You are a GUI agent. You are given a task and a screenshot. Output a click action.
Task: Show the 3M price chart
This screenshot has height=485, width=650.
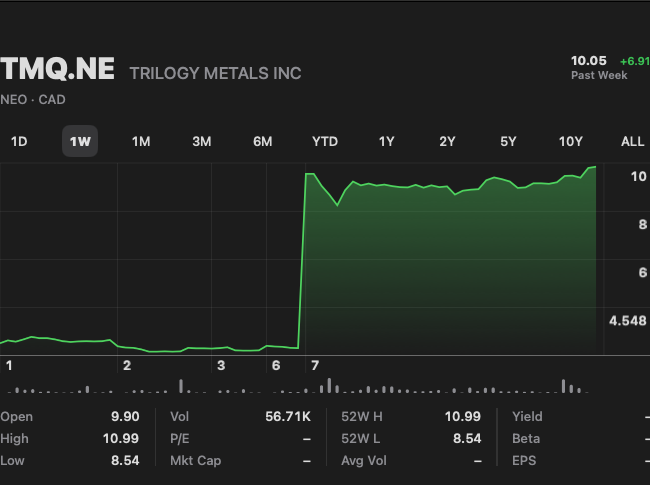coord(202,141)
